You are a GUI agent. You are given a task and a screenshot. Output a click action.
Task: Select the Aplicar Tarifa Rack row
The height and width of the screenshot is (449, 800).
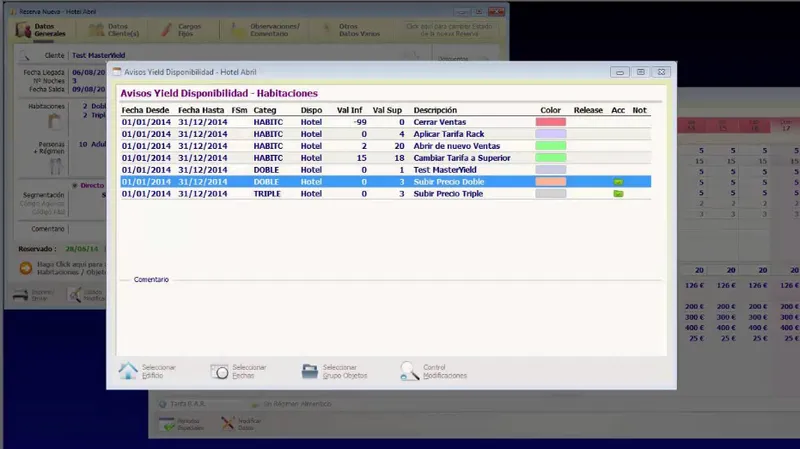click(386, 134)
